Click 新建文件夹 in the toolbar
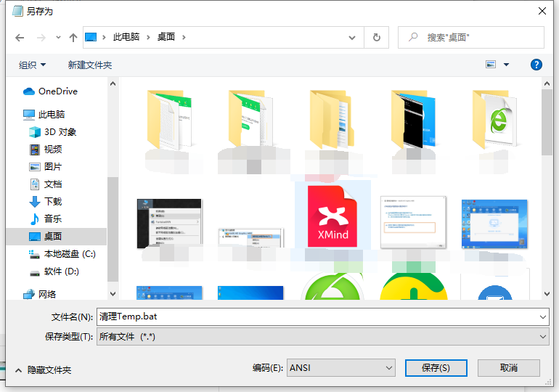Viewport: 559px width, 392px height. [90, 65]
